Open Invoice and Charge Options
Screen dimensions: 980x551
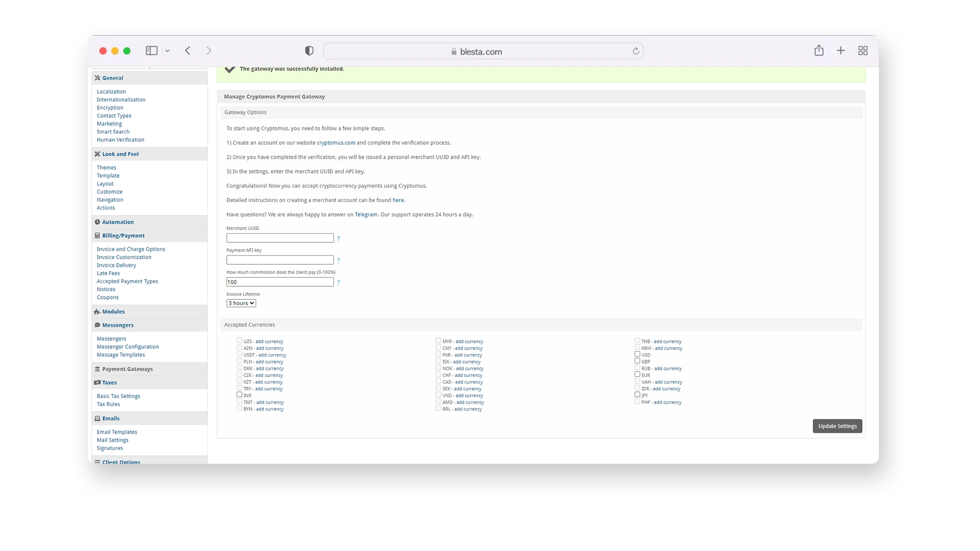click(x=131, y=249)
